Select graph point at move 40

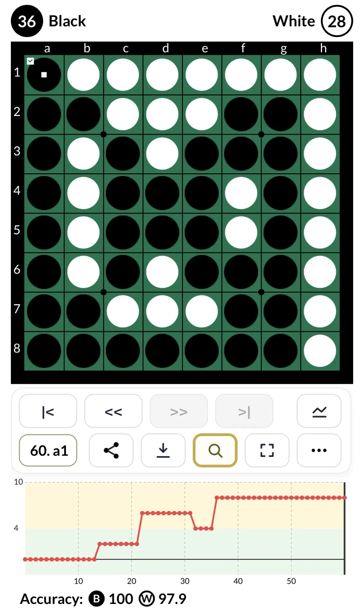pyautogui.click(x=238, y=498)
